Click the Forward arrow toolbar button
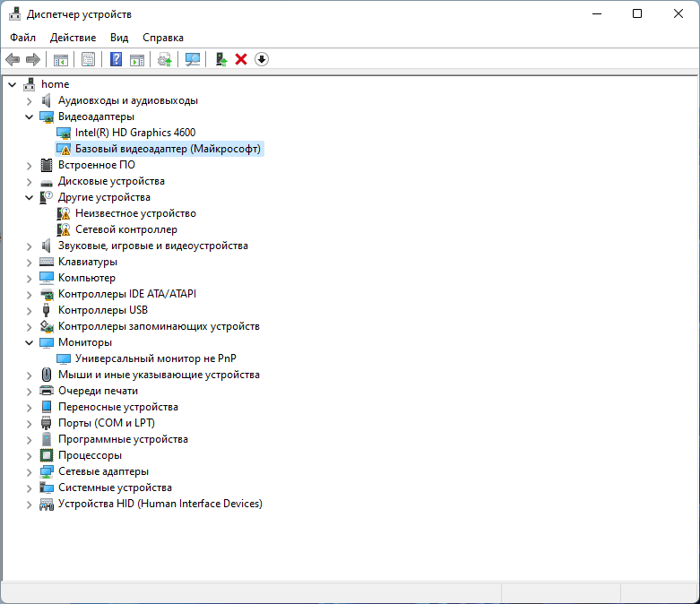Viewport: 700px width, 604px height. tap(33, 59)
